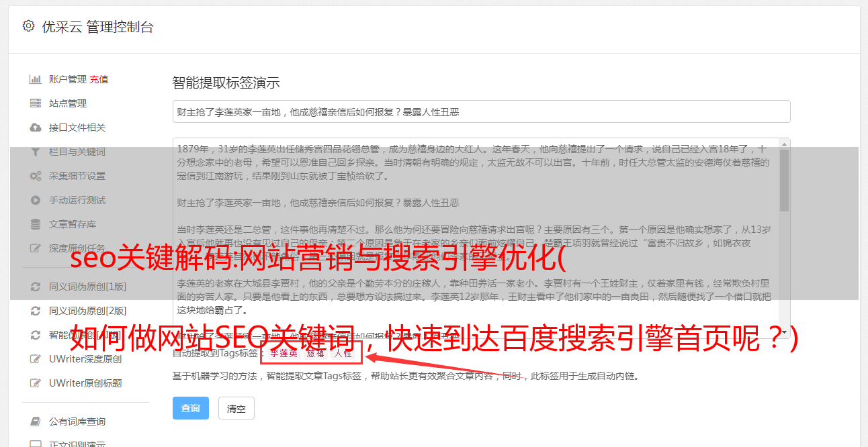The width and height of the screenshot is (868, 447).
Task: Click the cloud upload icon for 接口文件相关
Action: (x=36, y=128)
